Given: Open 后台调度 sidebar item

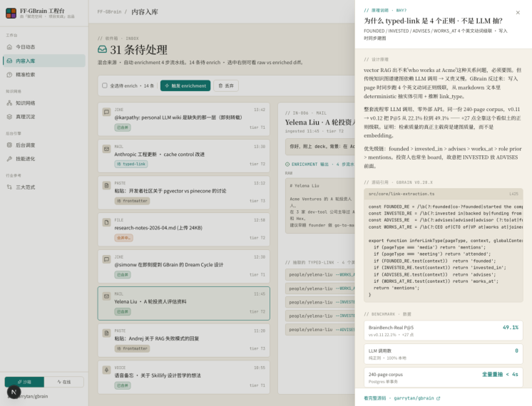Looking at the screenshot, I should pos(44,145).
